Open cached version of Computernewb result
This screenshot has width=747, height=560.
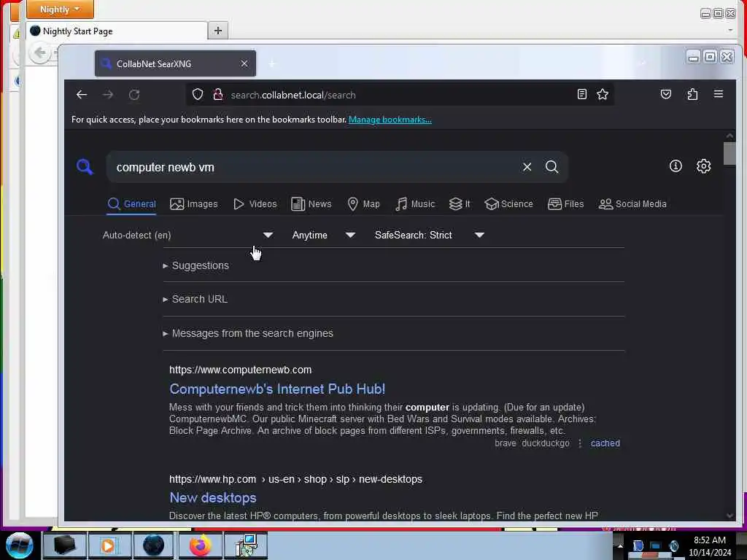tap(605, 443)
